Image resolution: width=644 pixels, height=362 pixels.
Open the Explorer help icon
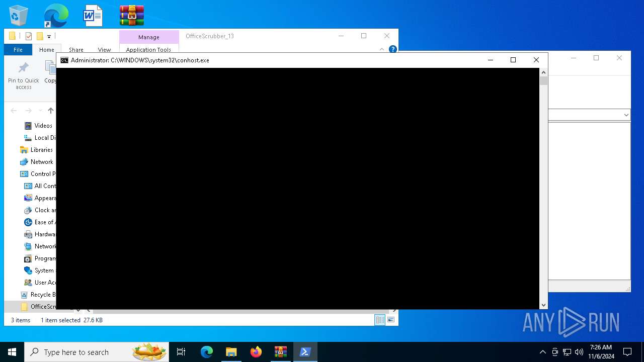click(x=393, y=49)
